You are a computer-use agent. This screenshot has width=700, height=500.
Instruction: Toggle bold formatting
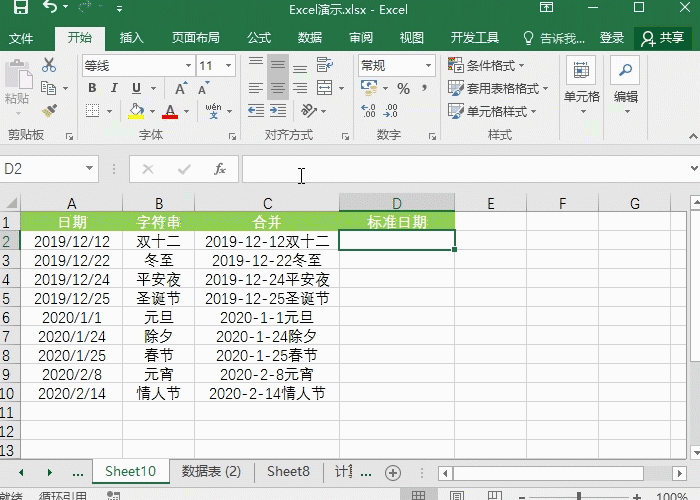pos(91,88)
